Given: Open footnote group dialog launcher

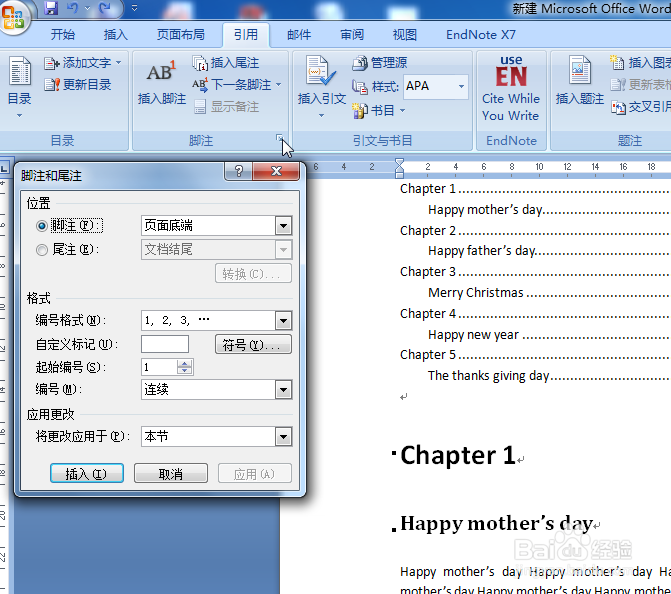Looking at the screenshot, I should click(279, 138).
